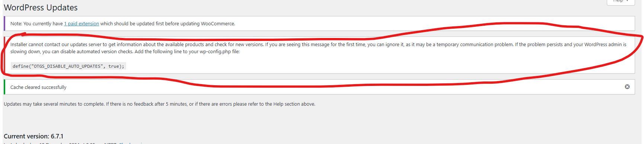Click the partially visible Check again link
644x144 pixels.
pyautogui.click(x=131, y=143)
